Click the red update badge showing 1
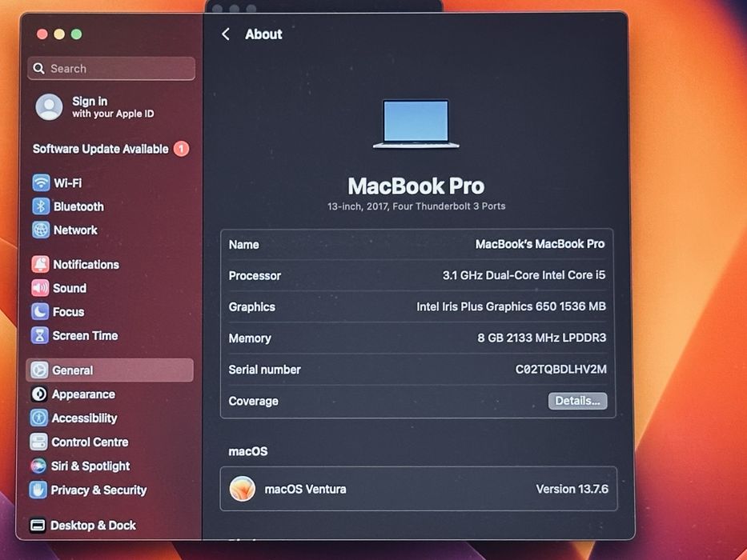The width and height of the screenshot is (747, 560). [181, 149]
